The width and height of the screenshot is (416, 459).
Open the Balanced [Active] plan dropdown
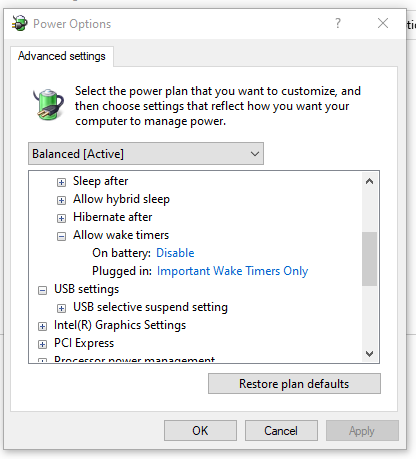(146, 154)
